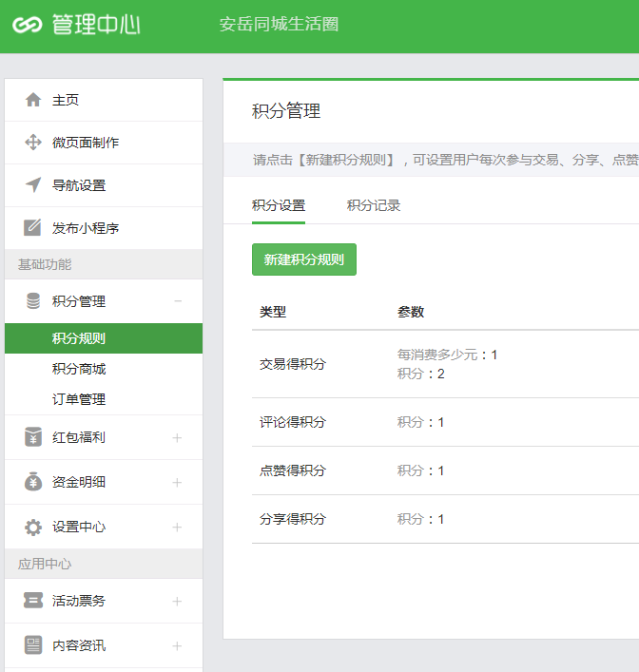
Task: Click the news icon for 内容资讯
Action: tap(33, 645)
